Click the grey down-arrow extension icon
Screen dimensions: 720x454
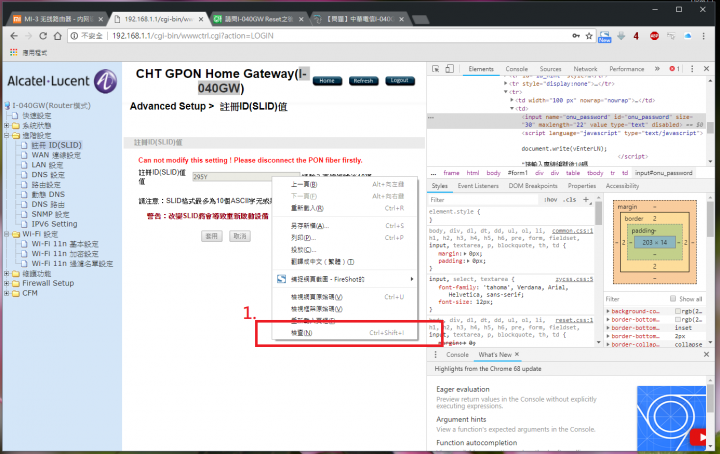(x=621, y=36)
